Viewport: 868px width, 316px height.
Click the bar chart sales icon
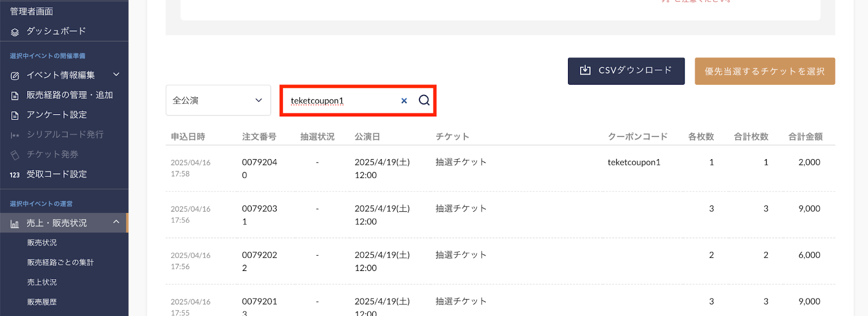[15, 224]
